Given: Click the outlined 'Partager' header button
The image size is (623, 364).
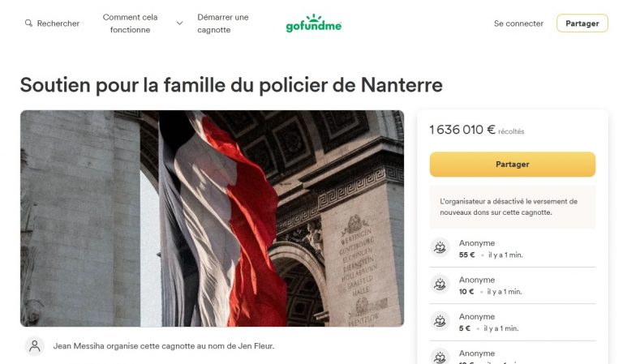Looking at the screenshot, I should 582,23.
